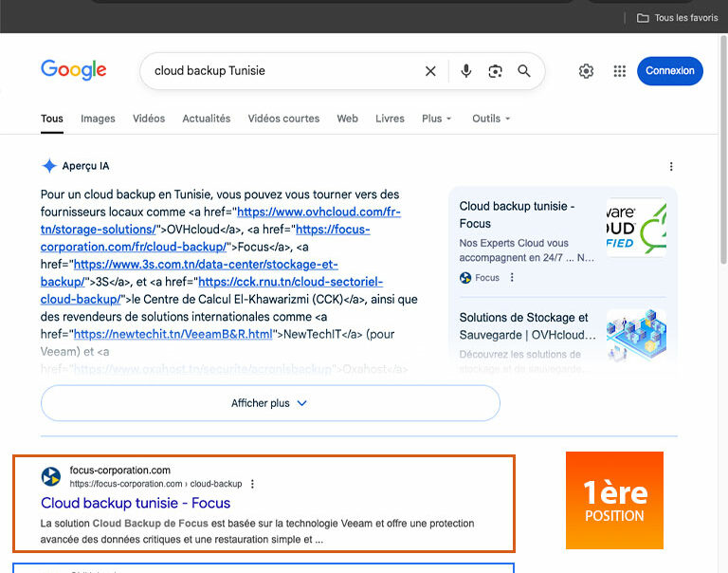Image resolution: width=728 pixels, height=573 pixels.
Task: Open the Tous les favoris bookmarks folder
Action: point(677,18)
